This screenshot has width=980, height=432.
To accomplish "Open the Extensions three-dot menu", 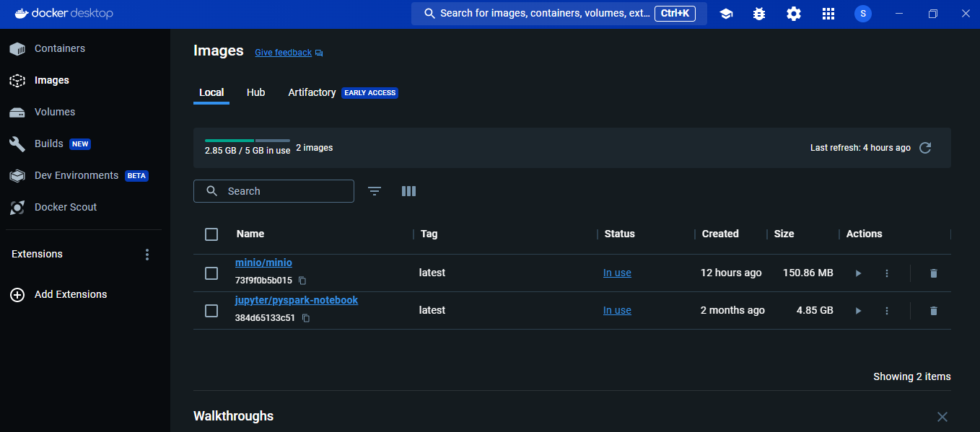I will click(147, 255).
